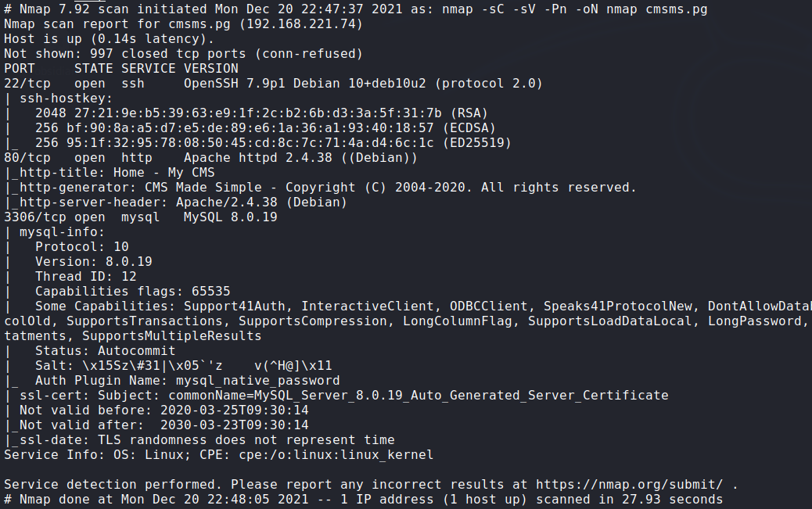Click the Not valid after date
Viewport: 812px width, 509px height.
pyautogui.click(x=234, y=425)
